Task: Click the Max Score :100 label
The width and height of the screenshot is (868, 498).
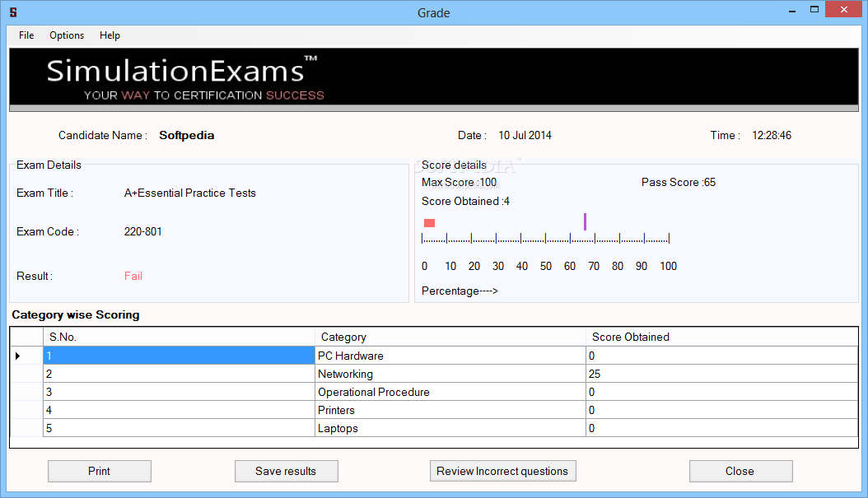Action: click(459, 183)
